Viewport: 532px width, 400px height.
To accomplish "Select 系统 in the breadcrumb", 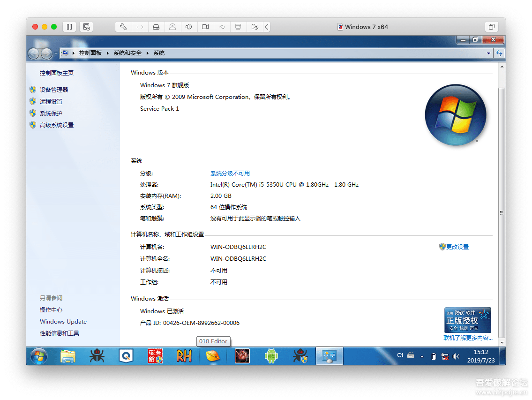I will point(159,53).
